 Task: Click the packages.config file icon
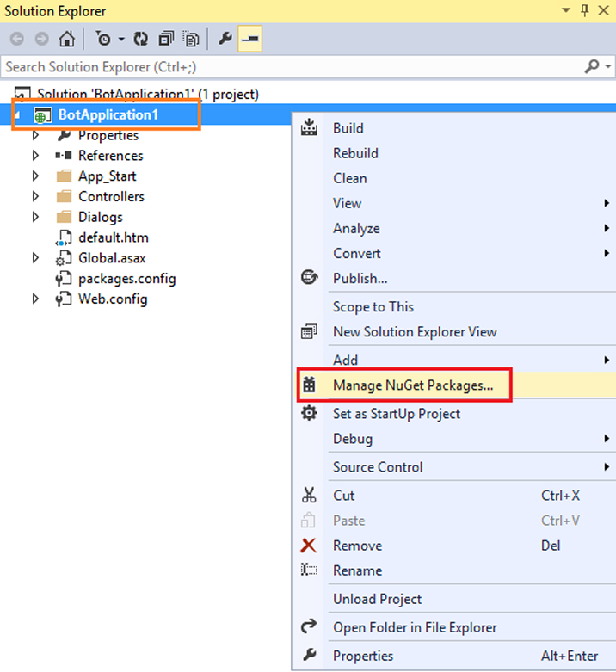64,279
